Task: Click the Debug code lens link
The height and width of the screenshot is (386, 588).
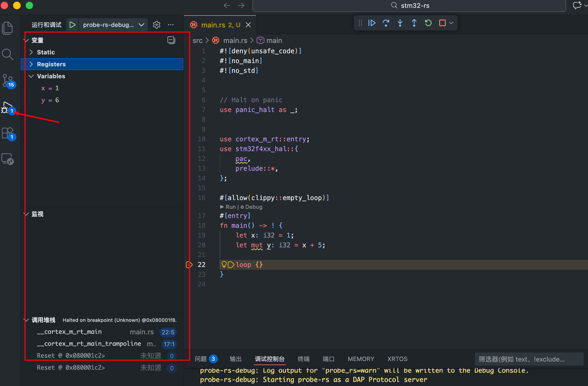Action: point(253,207)
